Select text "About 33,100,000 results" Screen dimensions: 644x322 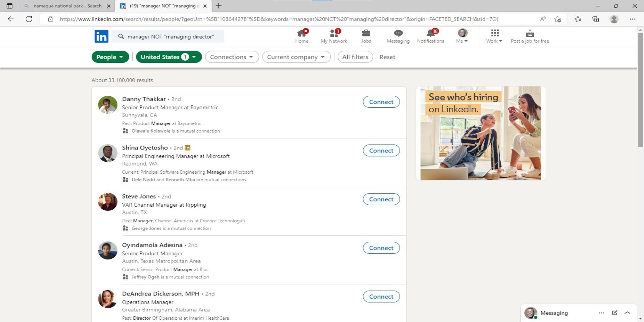[122, 80]
